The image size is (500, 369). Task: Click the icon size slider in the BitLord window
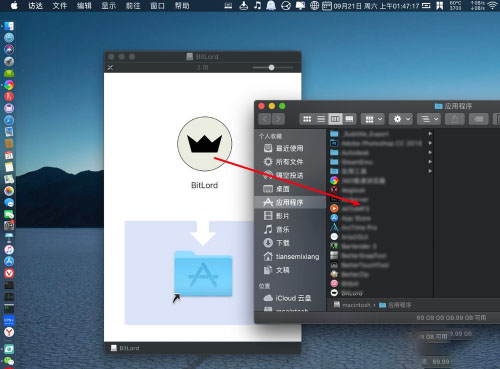272,68
